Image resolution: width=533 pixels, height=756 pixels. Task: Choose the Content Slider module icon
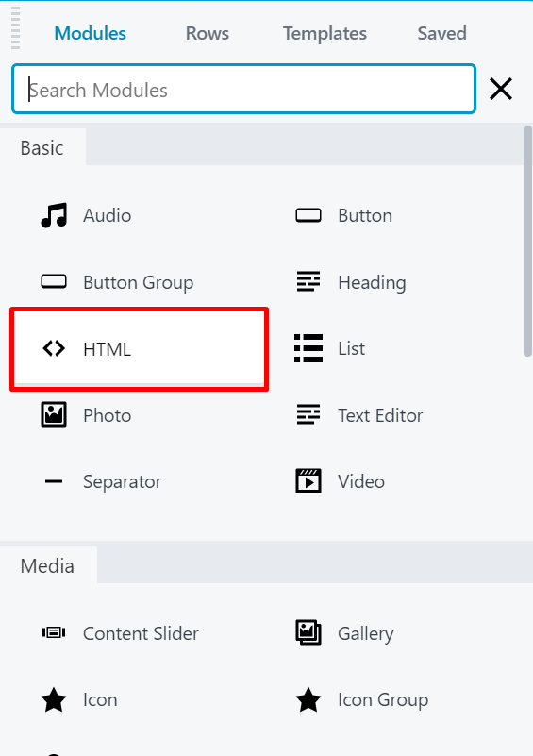tap(54, 632)
